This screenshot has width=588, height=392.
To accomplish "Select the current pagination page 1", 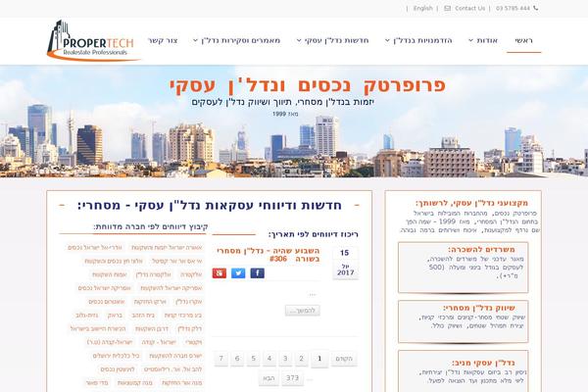I will click(x=319, y=359).
